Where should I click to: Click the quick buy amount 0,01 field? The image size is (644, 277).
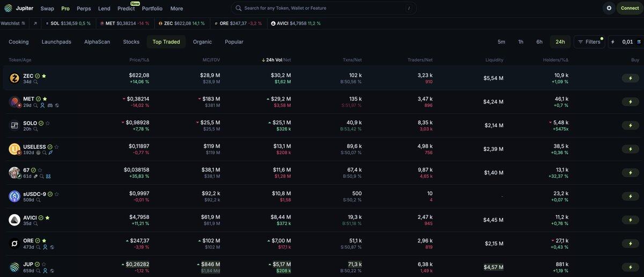[x=627, y=42]
